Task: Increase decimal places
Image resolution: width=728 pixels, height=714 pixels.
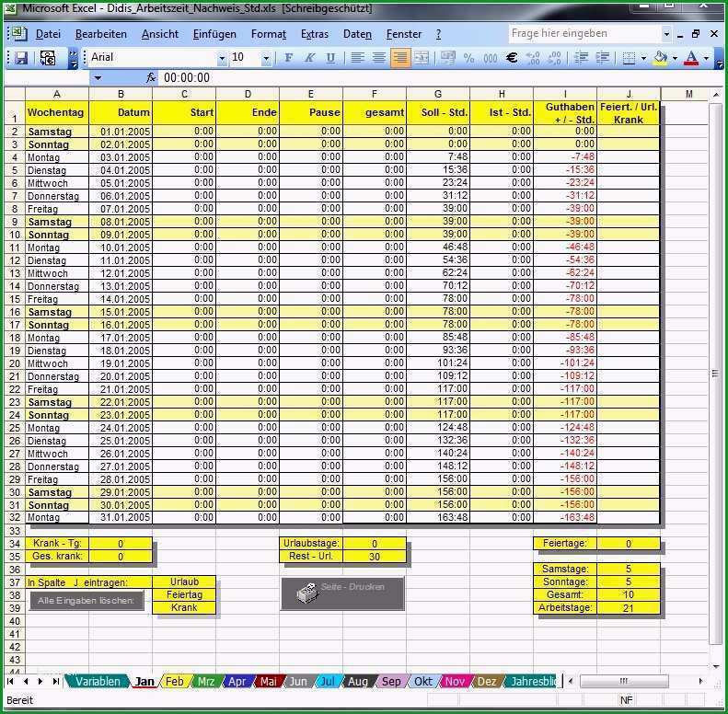Action: point(533,58)
